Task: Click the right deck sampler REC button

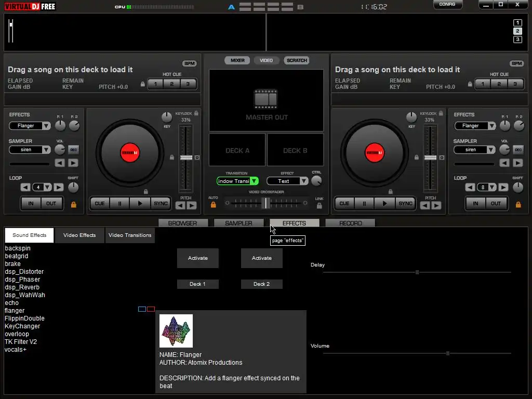Action: pos(518,150)
